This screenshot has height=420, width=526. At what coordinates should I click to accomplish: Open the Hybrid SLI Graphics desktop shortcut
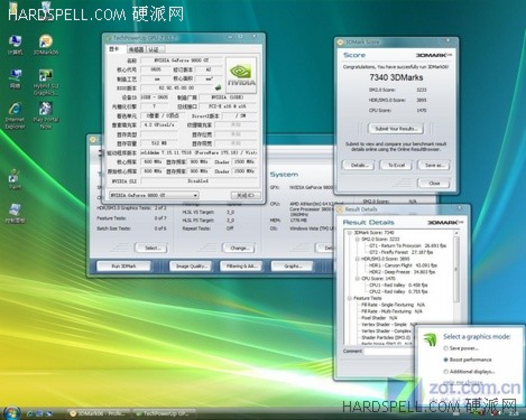(x=46, y=82)
